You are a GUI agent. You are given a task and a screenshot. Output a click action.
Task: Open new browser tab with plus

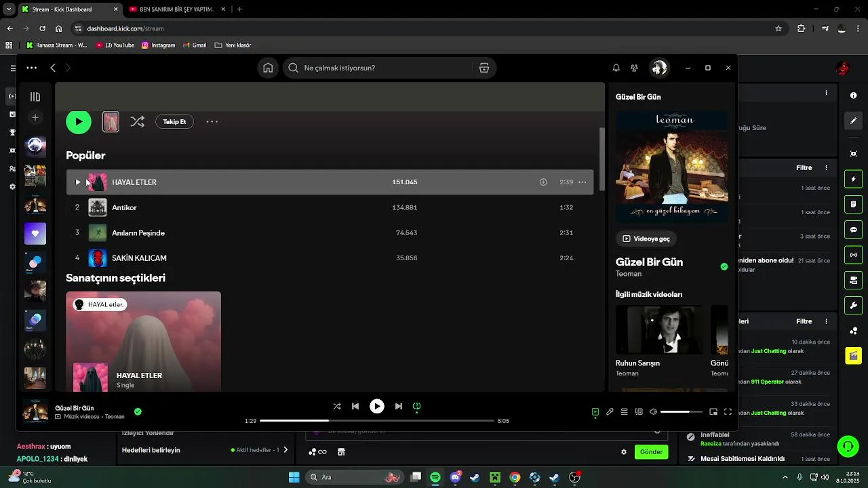[x=239, y=9]
